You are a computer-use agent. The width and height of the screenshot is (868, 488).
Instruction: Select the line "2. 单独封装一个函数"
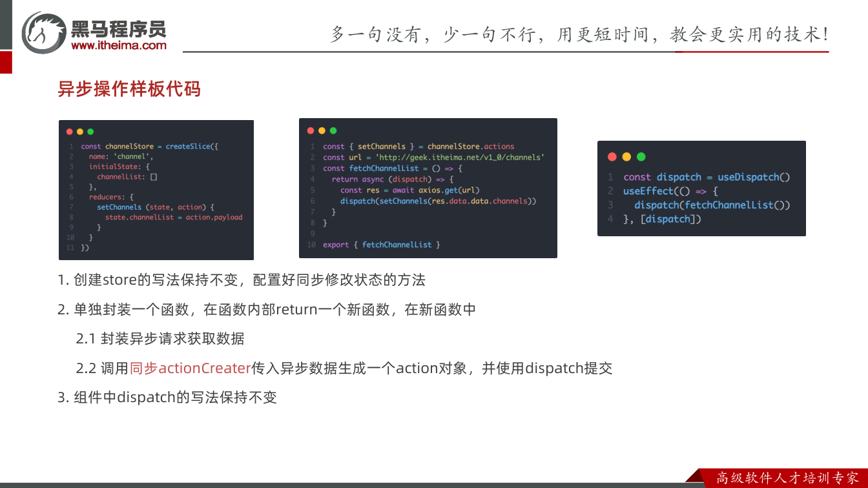tap(267, 309)
